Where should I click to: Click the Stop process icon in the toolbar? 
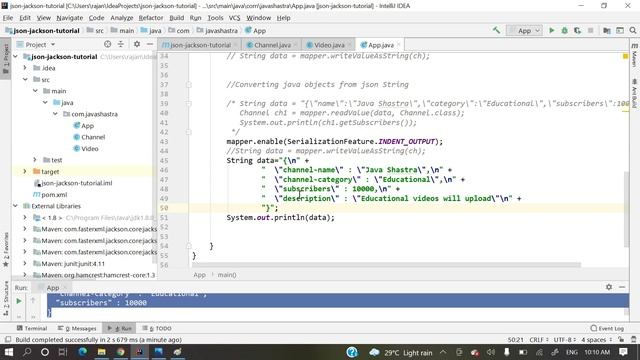590,30
